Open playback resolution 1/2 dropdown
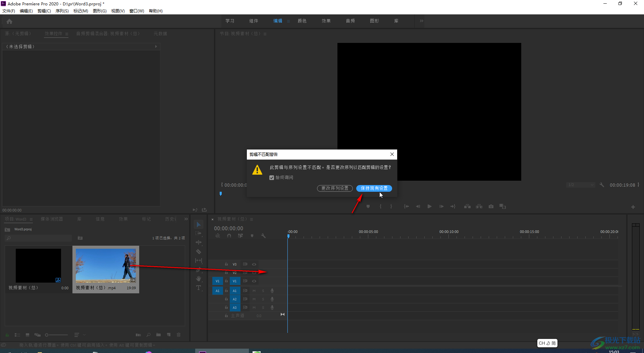The width and height of the screenshot is (644, 353). pyautogui.click(x=581, y=185)
